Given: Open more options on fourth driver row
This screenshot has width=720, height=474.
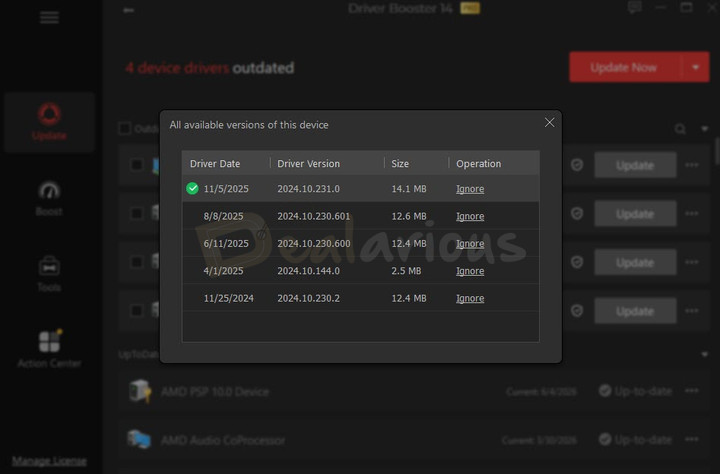Looking at the screenshot, I should (692, 310).
